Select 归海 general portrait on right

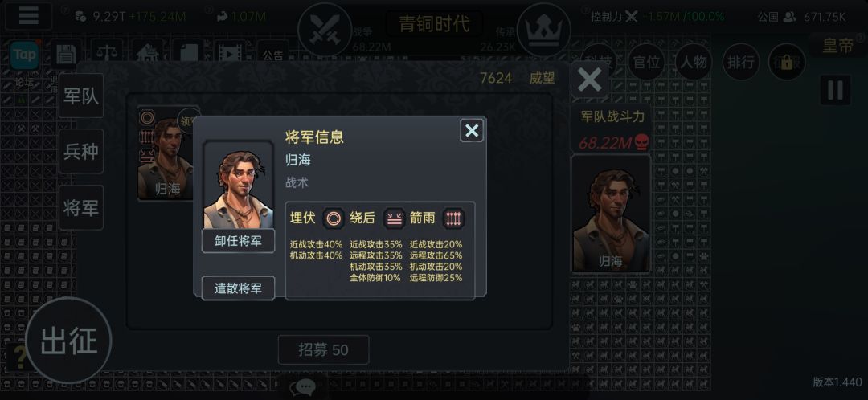611,214
